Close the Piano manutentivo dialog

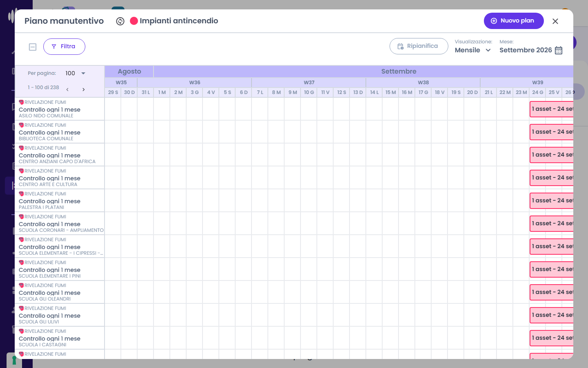(x=555, y=21)
